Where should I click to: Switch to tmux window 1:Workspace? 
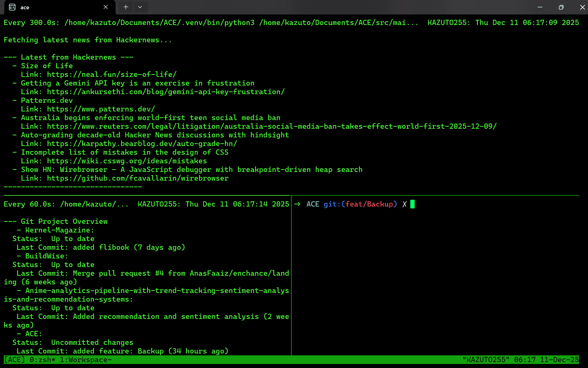click(x=86, y=360)
